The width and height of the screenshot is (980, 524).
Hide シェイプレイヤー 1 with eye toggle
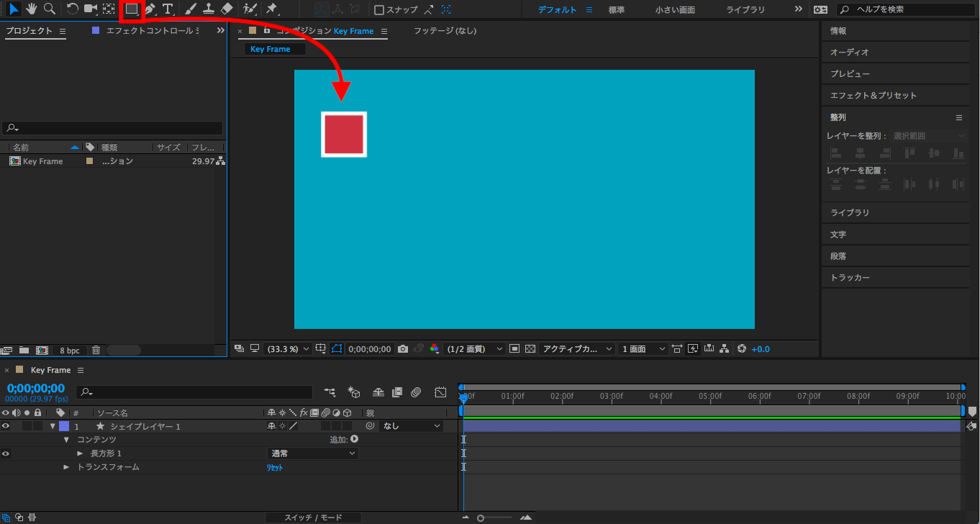[x=6, y=426]
